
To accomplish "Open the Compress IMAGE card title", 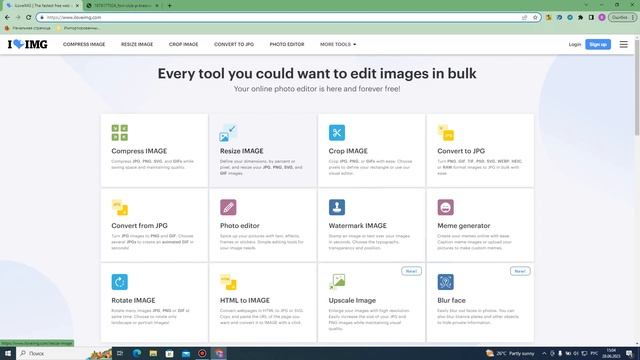I will [x=139, y=151].
